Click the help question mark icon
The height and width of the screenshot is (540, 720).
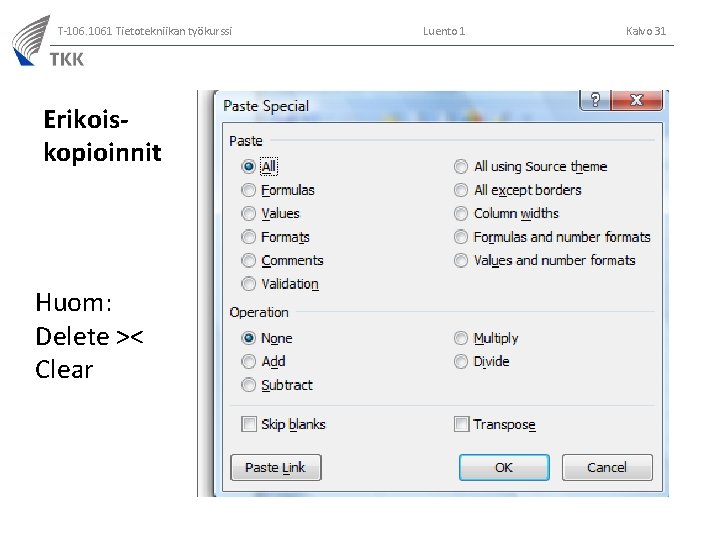(595, 101)
